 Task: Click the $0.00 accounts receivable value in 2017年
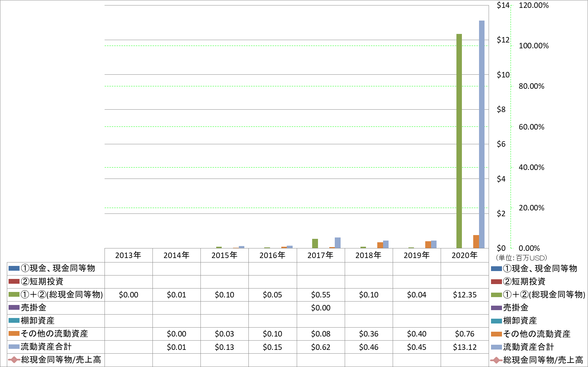coord(321,308)
